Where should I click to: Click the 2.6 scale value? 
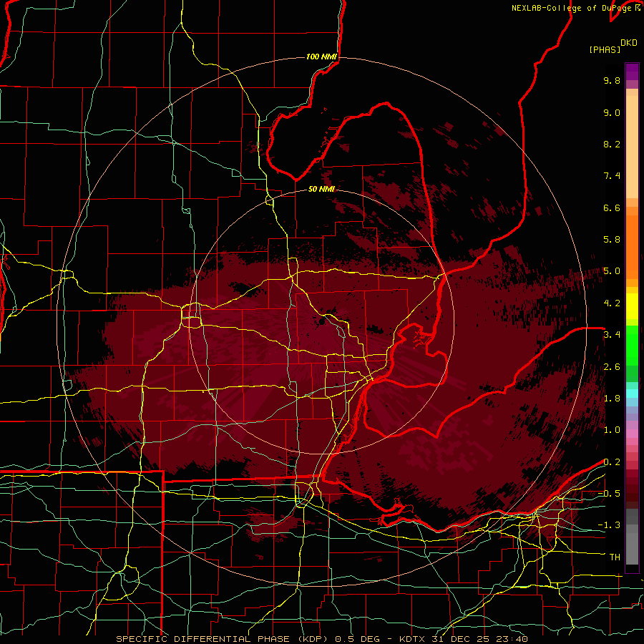[x=612, y=367]
